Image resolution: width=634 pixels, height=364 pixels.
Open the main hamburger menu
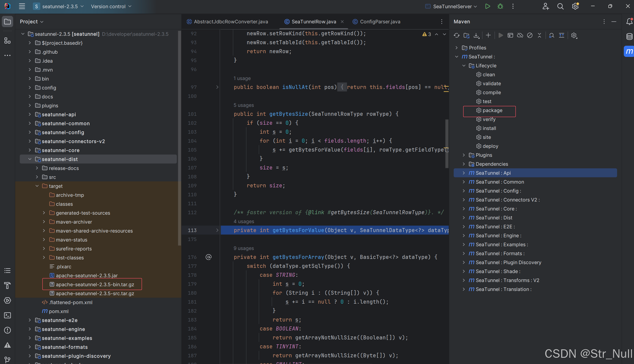pyautogui.click(x=22, y=6)
